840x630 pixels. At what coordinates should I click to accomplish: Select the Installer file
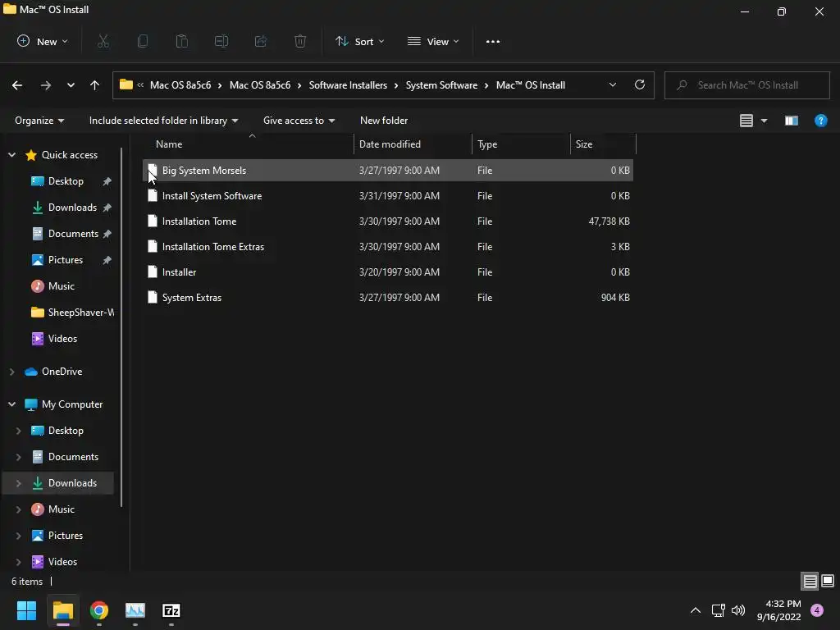(388, 272)
